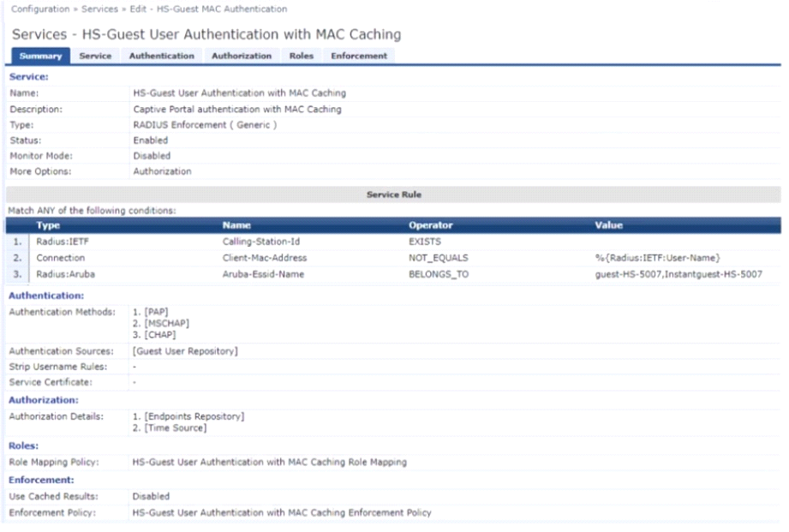Click the [Endpoints Repository] authorization entry
The width and height of the screenshot is (789, 532).
coord(194,416)
